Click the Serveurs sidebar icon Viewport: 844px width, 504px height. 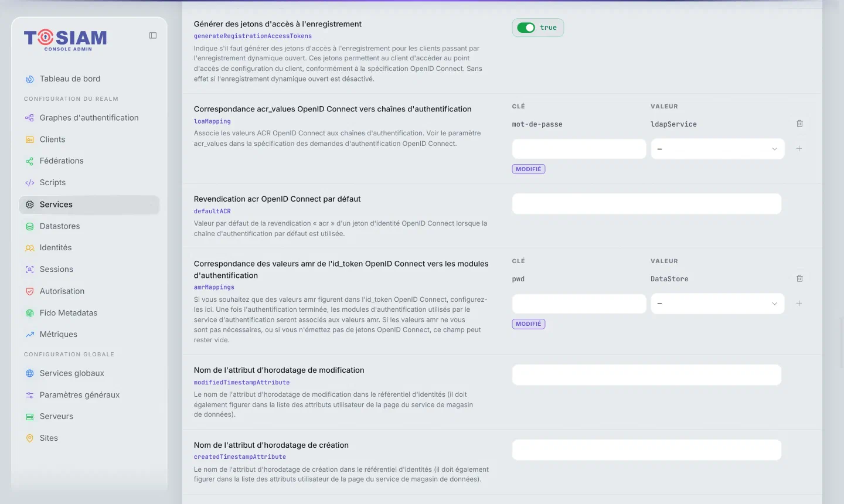30,417
